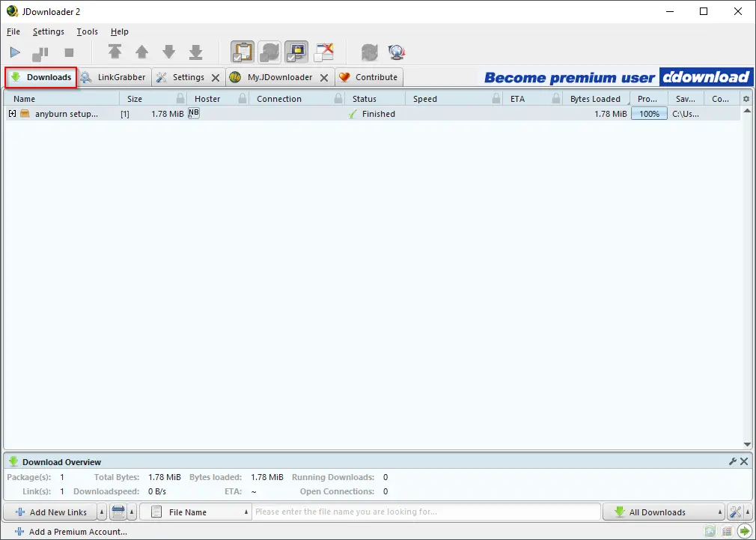Click the bottom bar wrench settings icon
Screen dimensions: 756x540
coord(735,512)
